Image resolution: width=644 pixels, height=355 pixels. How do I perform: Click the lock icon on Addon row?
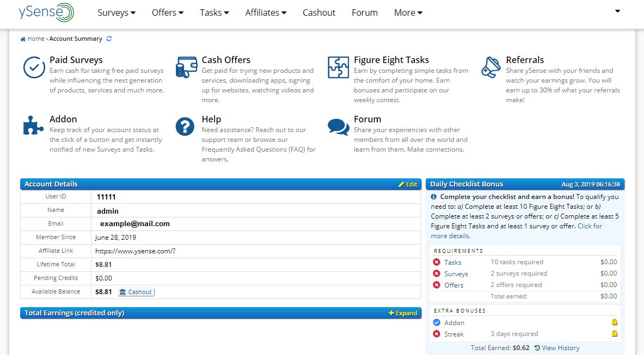(615, 322)
